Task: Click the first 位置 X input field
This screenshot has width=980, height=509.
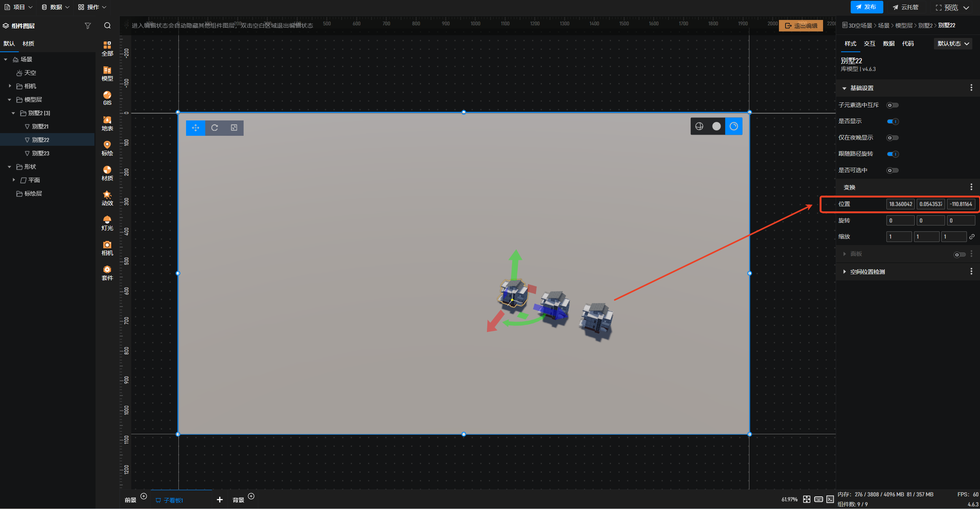Action: pyautogui.click(x=900, y=204)
